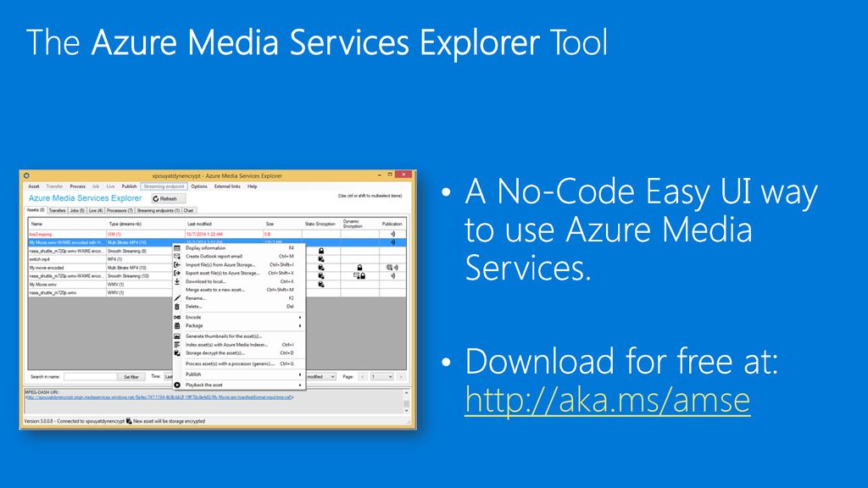Image resolution: width=868 pixels, height=488 pixels.
Task: Click the Search in name text field
Action: pyautogui.click(x=90, y=377)
